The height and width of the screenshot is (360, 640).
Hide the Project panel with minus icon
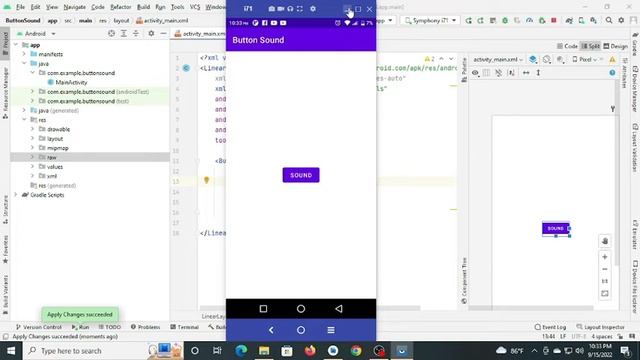tap(163, 33)
